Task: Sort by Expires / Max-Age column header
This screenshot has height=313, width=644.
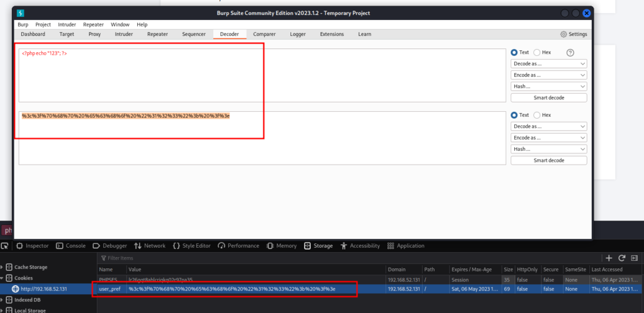Action: (475, 270)
